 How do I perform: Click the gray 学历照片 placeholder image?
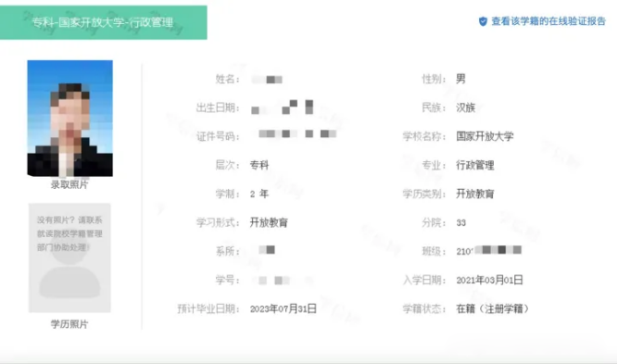69,258
